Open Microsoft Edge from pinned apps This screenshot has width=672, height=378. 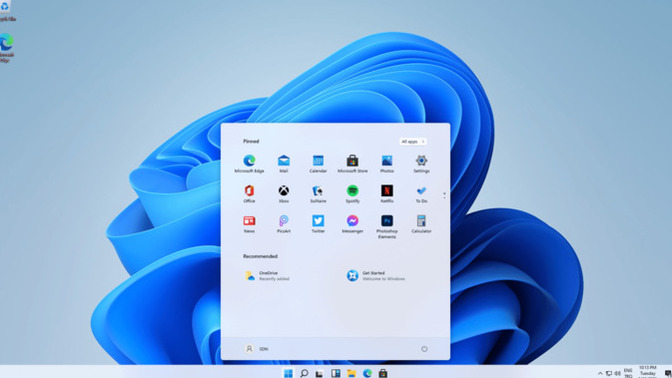249,164
